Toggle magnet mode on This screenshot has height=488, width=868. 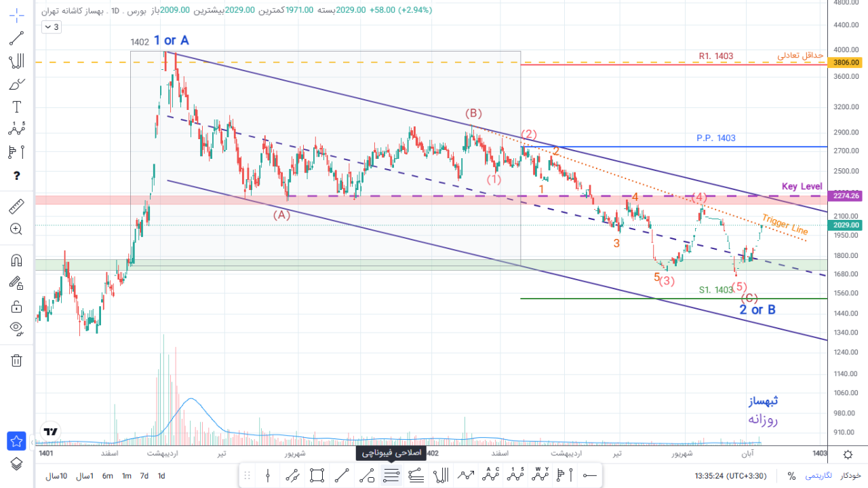coord(16,260)
